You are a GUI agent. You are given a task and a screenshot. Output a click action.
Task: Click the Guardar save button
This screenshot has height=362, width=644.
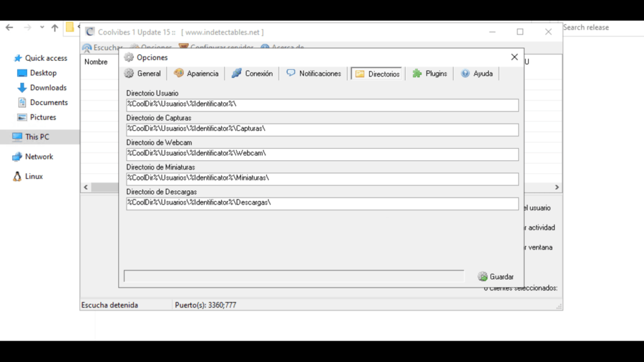click(x=496, y=277)
